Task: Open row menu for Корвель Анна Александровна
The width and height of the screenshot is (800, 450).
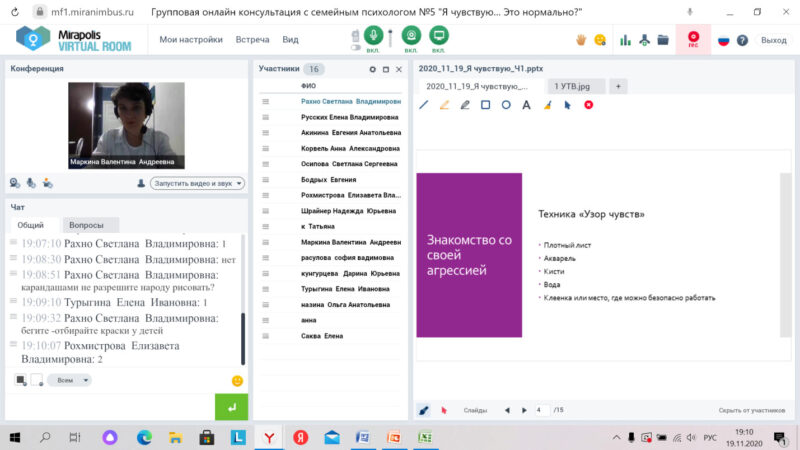Action: point(265,148)
